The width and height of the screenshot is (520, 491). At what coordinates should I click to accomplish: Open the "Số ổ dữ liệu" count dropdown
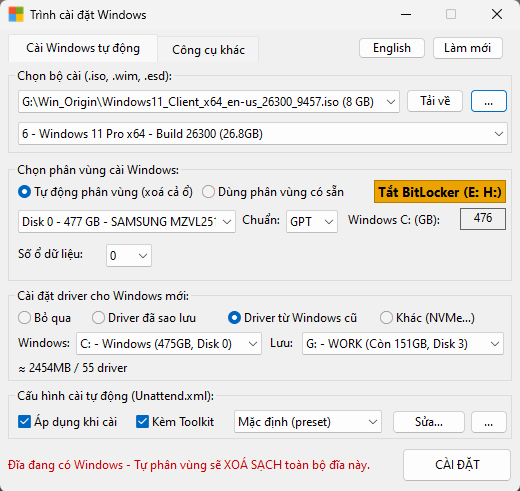tap(129, 255)
